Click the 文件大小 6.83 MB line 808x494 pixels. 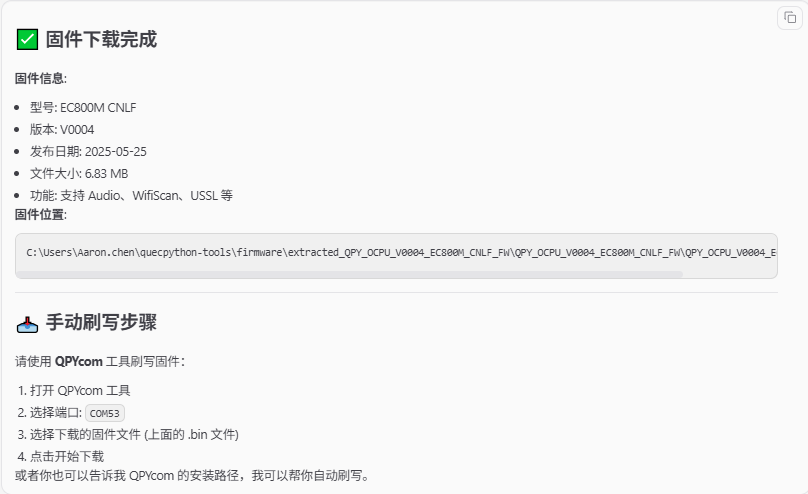[79, 173]
